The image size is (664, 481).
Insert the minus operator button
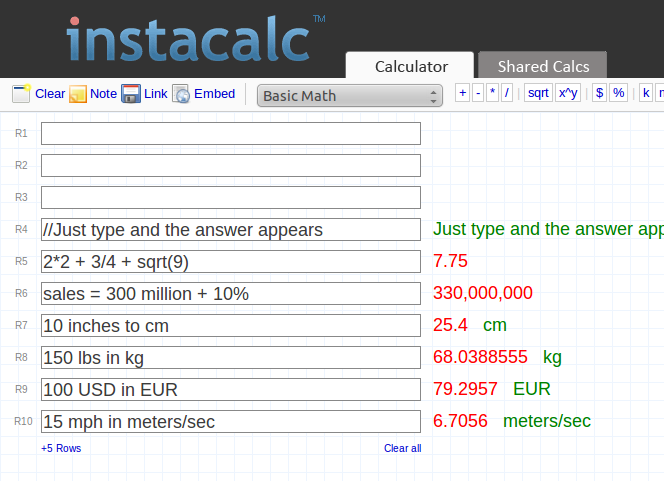478,93
